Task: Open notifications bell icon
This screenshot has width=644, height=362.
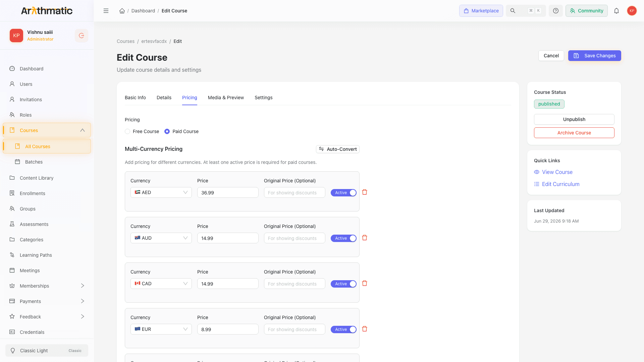Action: pyautogui.click(x=616, y=11)
